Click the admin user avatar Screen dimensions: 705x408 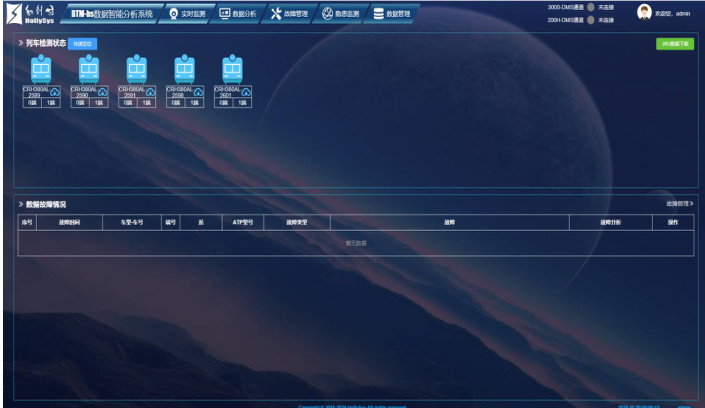[644, 13]
